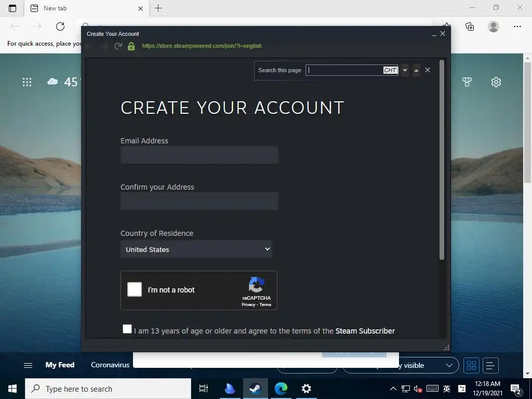Open the reCAPTCHA Privacy link
The image size is (532, 399).
click(x=248, y=304)
